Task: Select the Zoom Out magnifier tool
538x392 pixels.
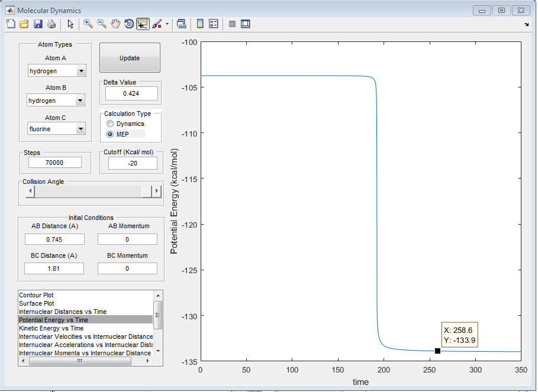Action: pos(102,24)
